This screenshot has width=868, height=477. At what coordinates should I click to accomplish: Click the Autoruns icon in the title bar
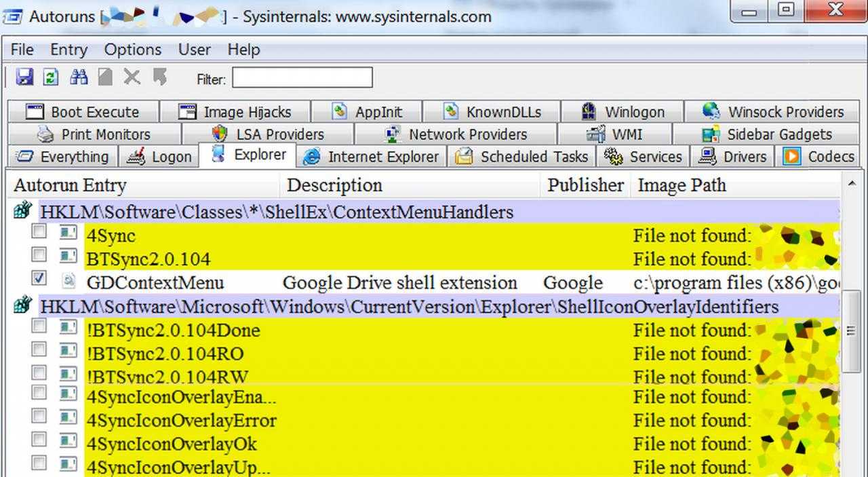12,16
